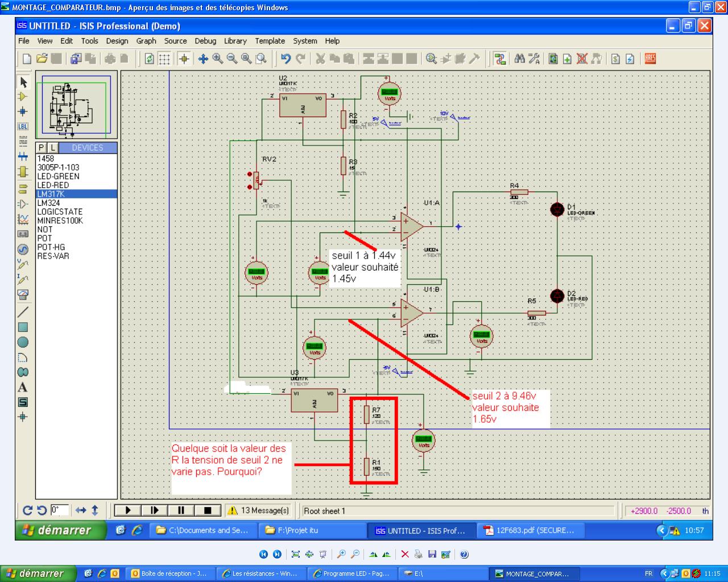728x582 pixels.
Task: Delete the image with red X
Action: click(x=405, y=554)
